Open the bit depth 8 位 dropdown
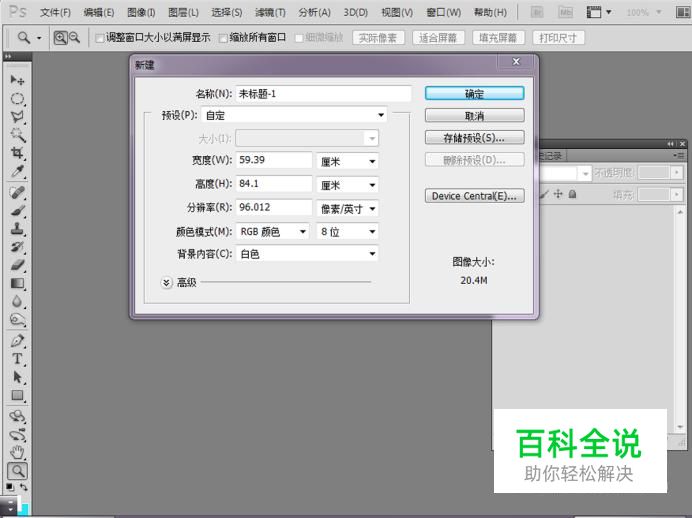 coord(347,232)
